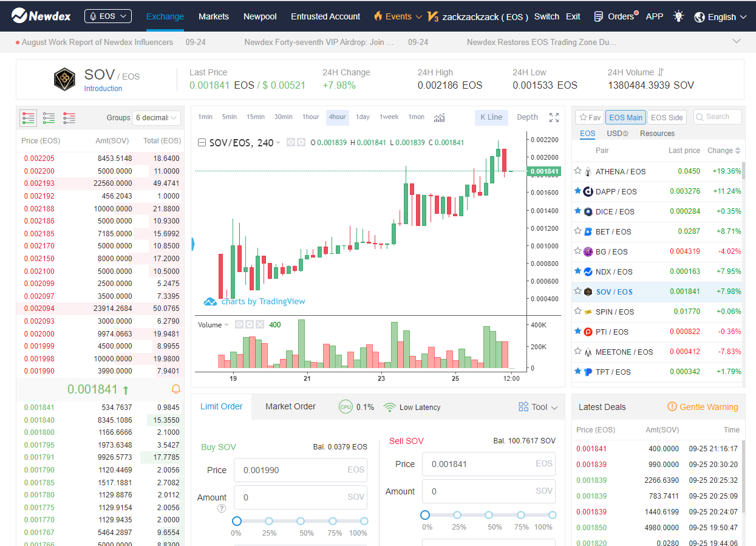The image size is (756, 546).
Task: Select the EOS Side market button
Action: point(667,117)
